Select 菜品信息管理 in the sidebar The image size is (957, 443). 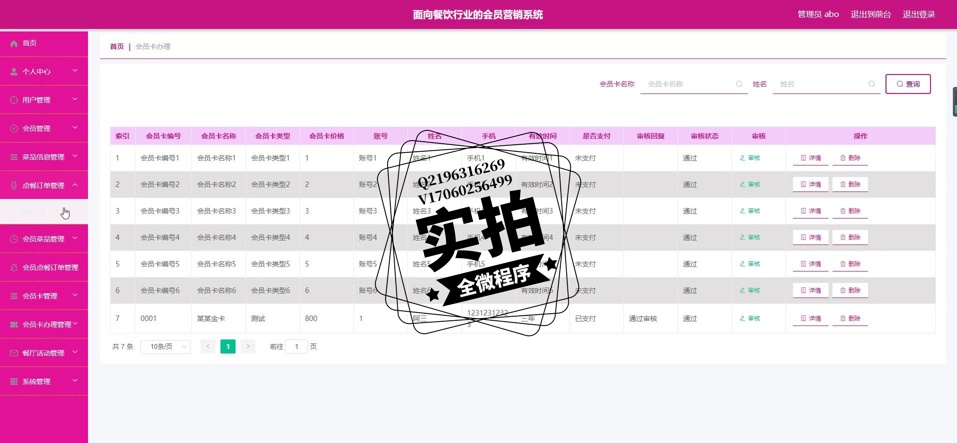click(43, 157)
